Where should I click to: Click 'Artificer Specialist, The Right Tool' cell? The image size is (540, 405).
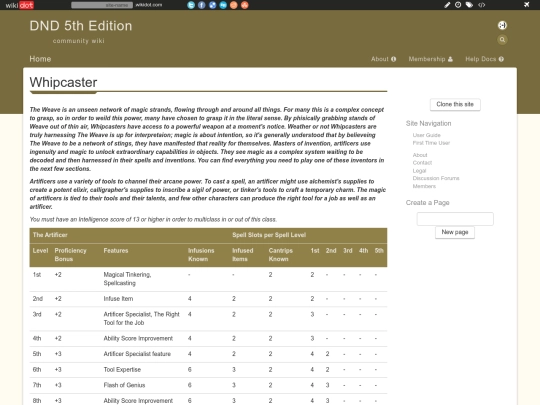(142, 319)
